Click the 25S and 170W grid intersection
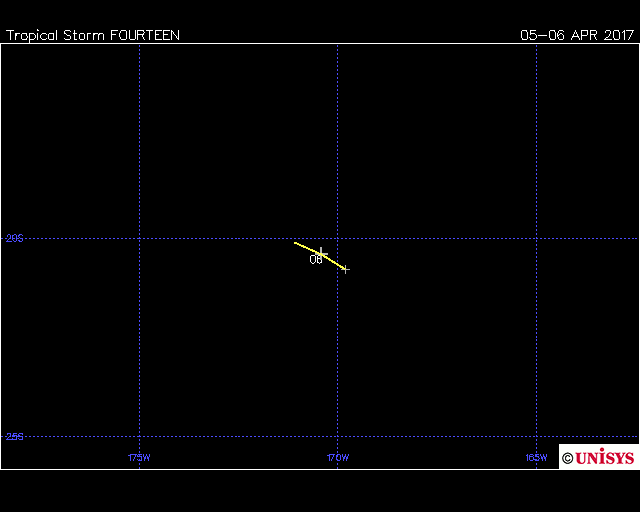 337,436
